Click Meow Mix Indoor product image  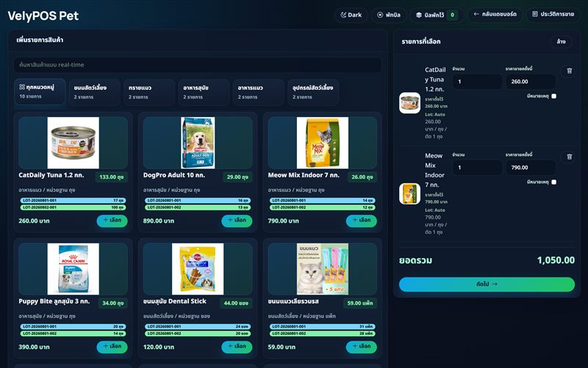click(323, 143)
